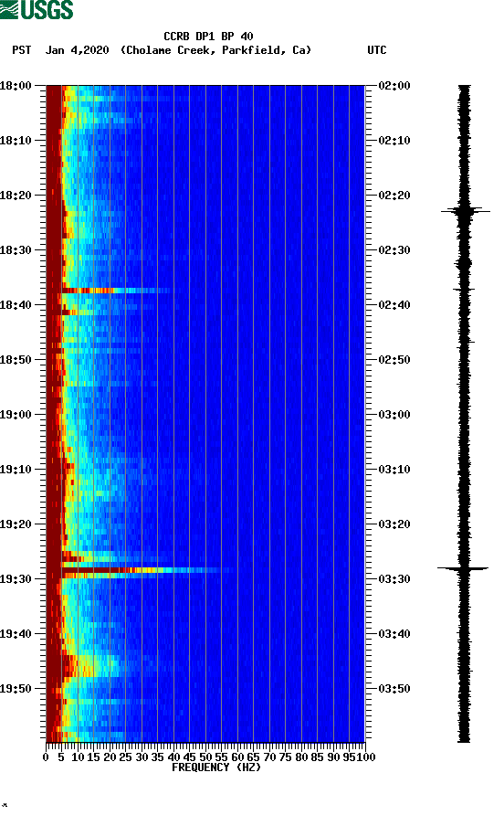The height and width of the screenshot is (815, 504).
Task: Click the '18:30' PST time label
Action: 16,250
